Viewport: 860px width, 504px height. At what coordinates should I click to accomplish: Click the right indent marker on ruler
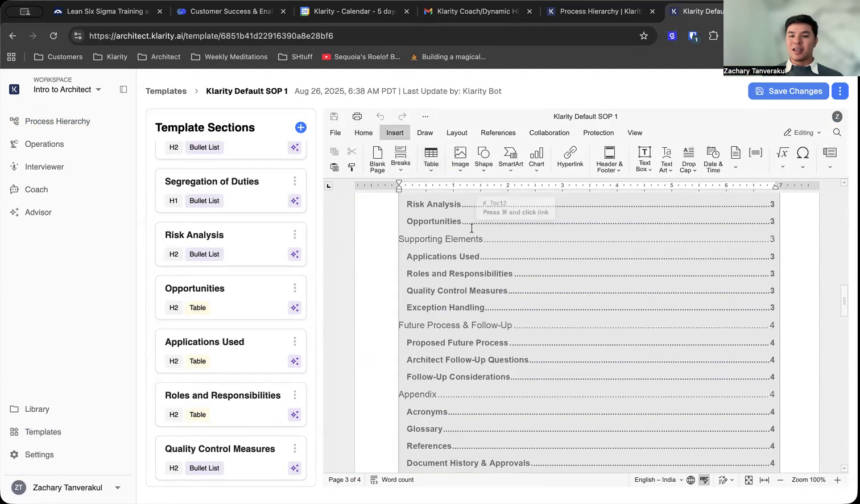coord(775,187)
